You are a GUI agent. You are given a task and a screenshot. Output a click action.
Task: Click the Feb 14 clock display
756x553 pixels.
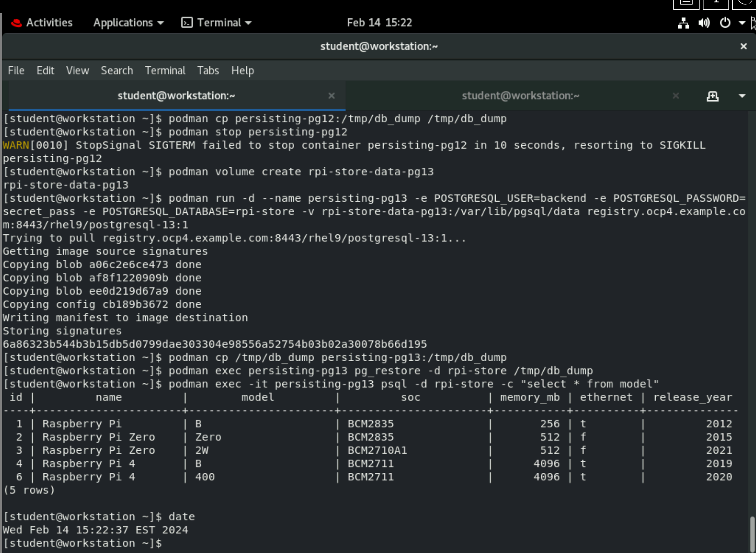[x=380, y=22]
